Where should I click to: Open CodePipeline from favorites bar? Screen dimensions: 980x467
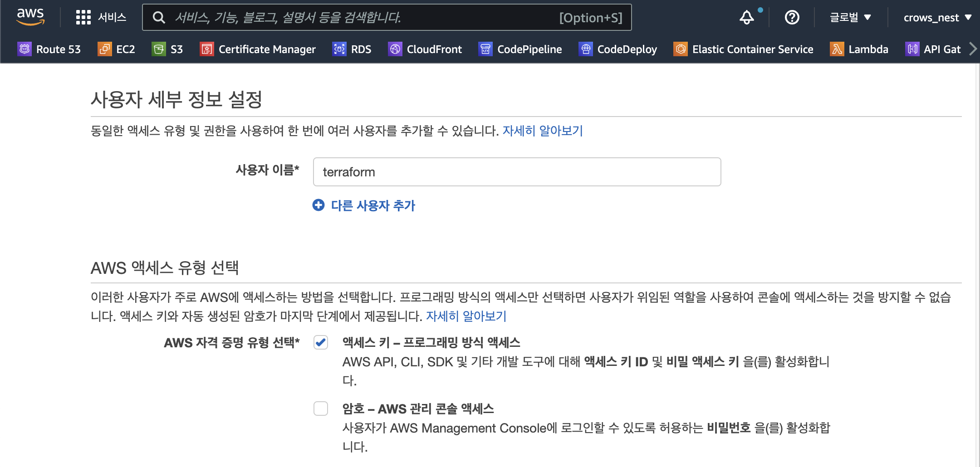(x=520, y=49)
